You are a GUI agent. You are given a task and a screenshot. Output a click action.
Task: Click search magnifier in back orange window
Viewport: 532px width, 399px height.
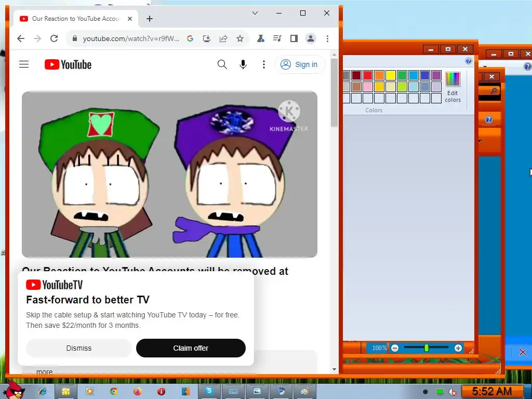coord(494,90)
